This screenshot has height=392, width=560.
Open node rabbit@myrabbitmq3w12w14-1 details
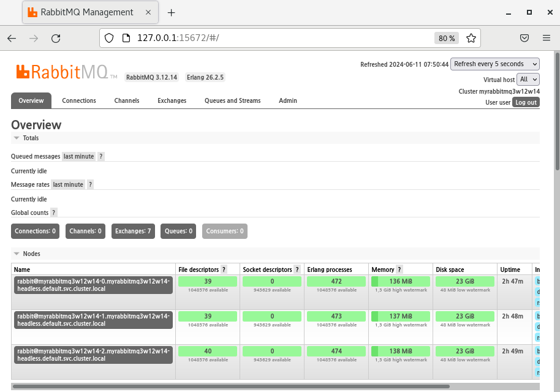click(93, 320)
